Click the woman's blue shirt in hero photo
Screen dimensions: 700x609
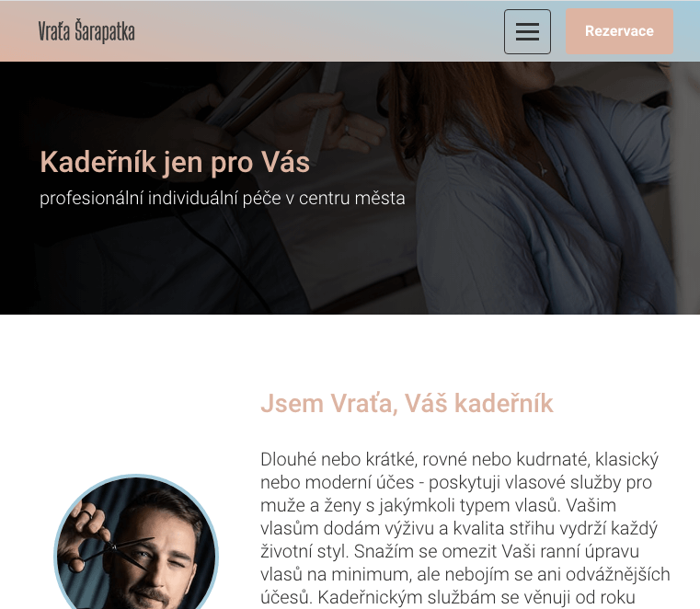(x=535, y=224)
